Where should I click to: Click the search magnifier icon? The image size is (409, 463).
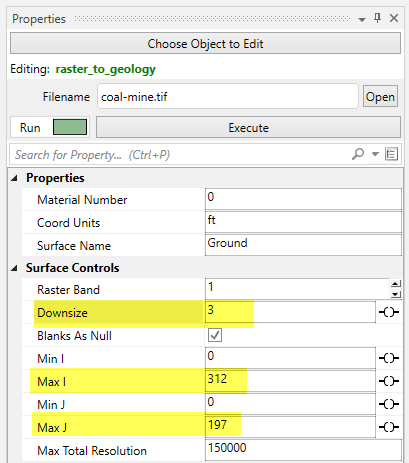pyautogui.click(x=358, y=154)
